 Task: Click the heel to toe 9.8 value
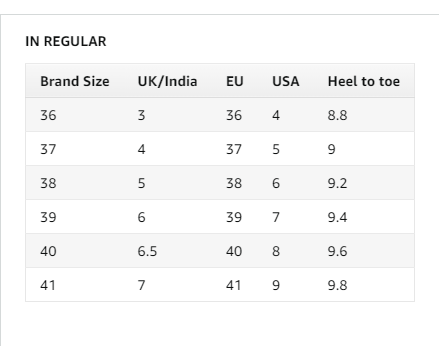pyautogui.click(x=337, y=285)
